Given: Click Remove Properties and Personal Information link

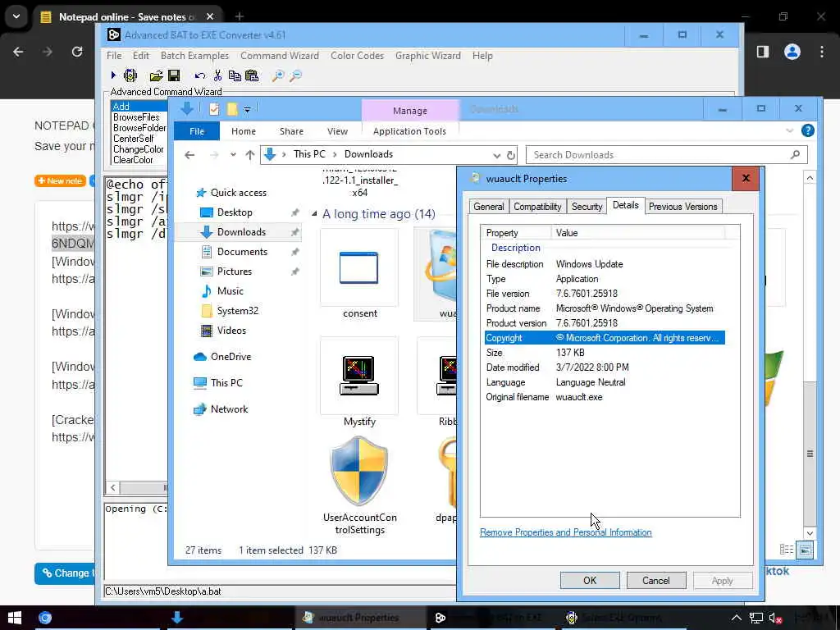Looking at the screenshot, I should tap(566, 532).
